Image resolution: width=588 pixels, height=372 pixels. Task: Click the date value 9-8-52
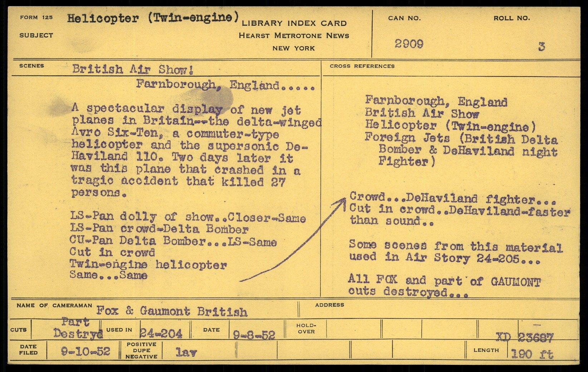click(254, 335)
